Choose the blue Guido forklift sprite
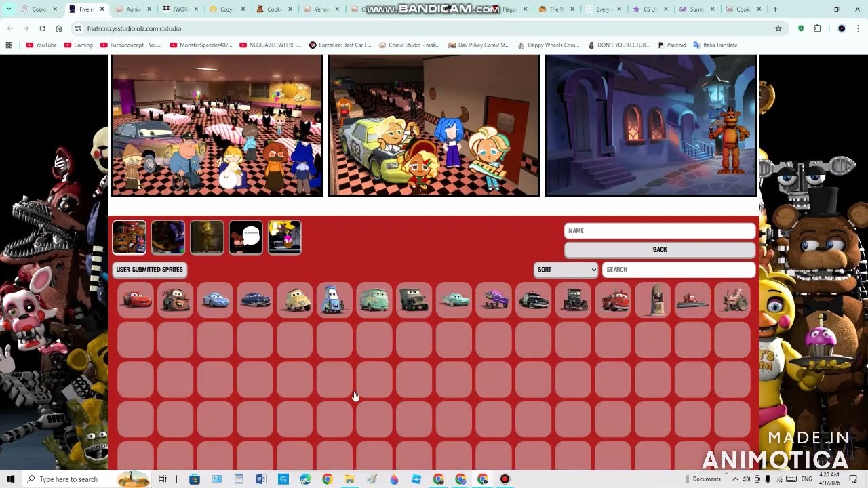 pos(334,300)
